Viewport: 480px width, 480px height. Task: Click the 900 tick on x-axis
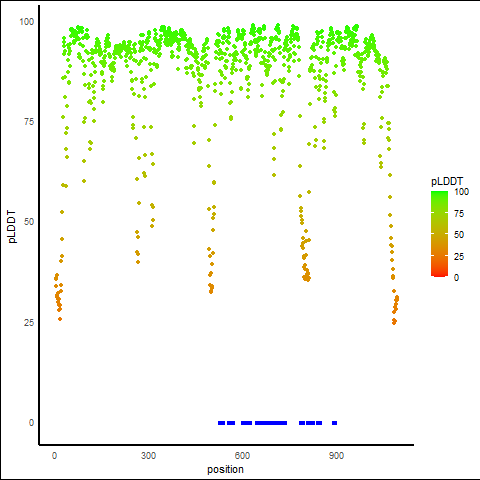[x=336, y=456]
